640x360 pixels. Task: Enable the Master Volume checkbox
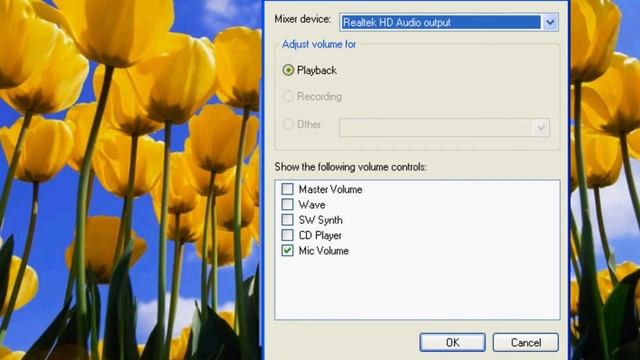tap(287, 189)
